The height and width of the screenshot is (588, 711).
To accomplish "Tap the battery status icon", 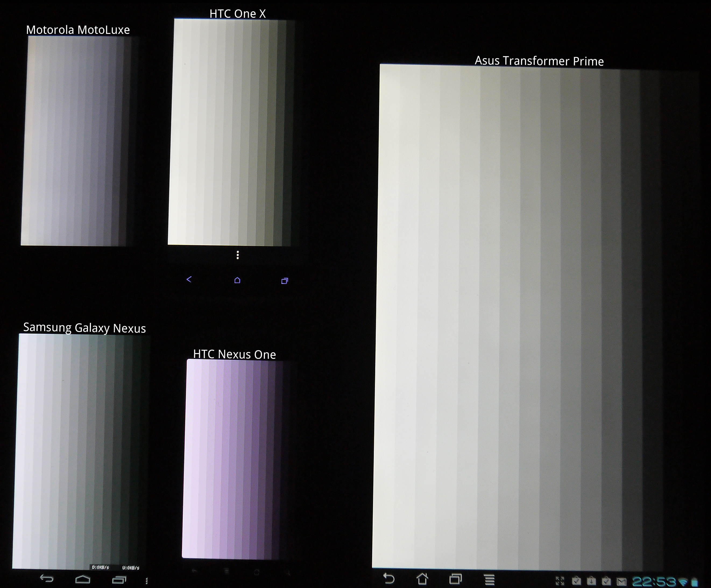I will pyautogui.click(x=694, y=582).
